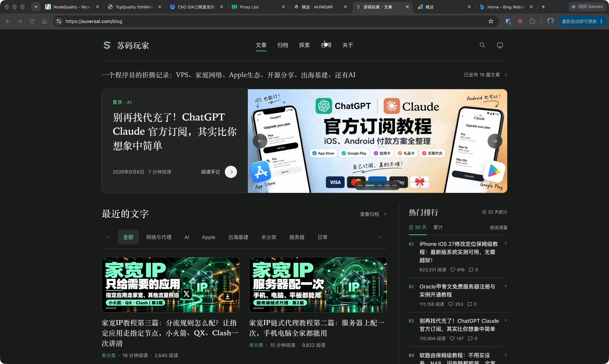Open the browser profile avatar
Screen dimensions: 609x364
coord(550,21)
